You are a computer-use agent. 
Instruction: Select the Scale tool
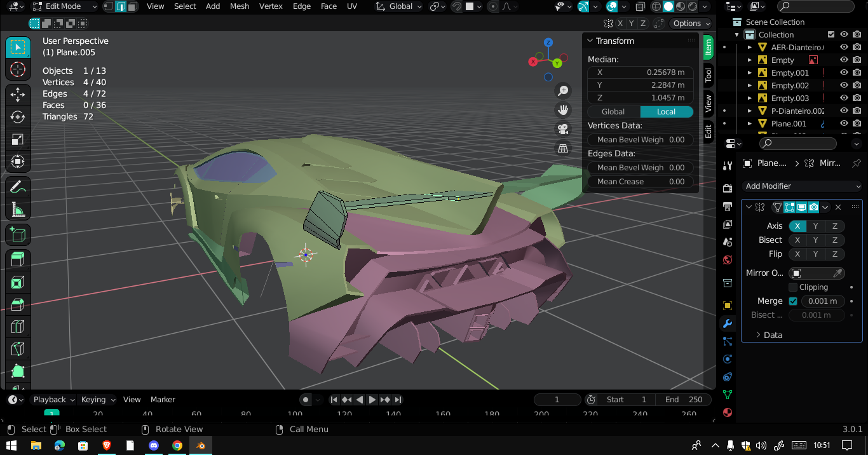coord(18,139)
